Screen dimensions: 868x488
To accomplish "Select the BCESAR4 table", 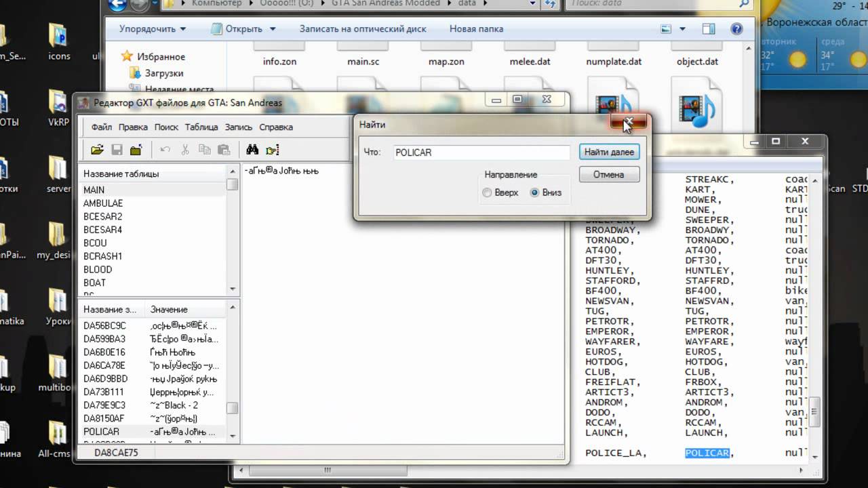I will coord(153,230).
